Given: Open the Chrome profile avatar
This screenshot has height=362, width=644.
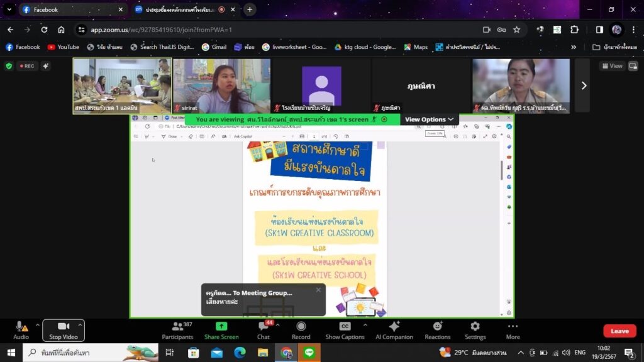Looking at the screenshot, I should [x=616, y=30].
